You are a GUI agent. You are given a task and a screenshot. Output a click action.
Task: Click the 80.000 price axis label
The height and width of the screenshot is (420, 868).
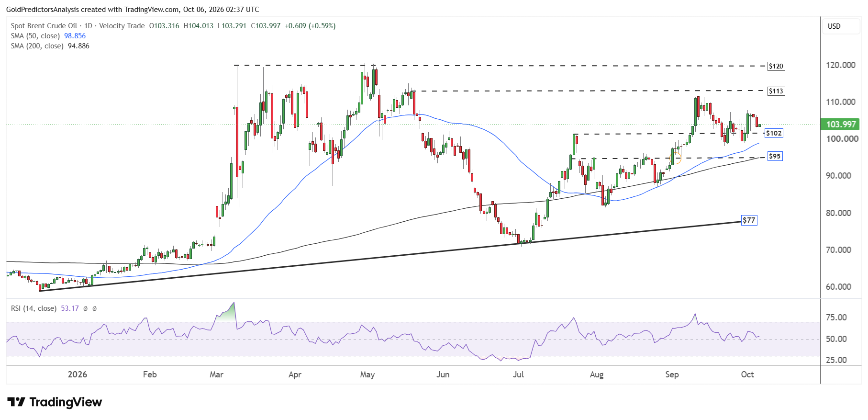838,213
